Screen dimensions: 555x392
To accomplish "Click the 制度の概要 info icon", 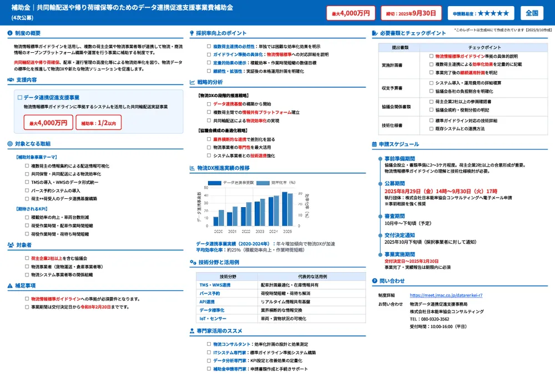I will click(9, 33).
